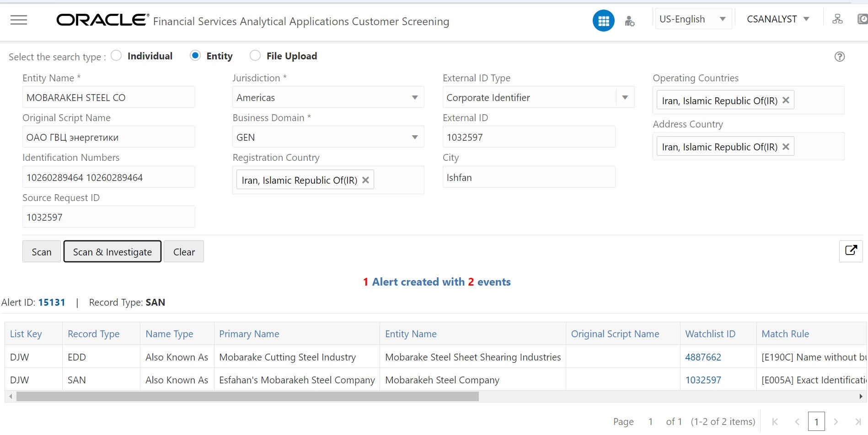Select the File Upload search type
868x435 pixels.
(255, 56)
